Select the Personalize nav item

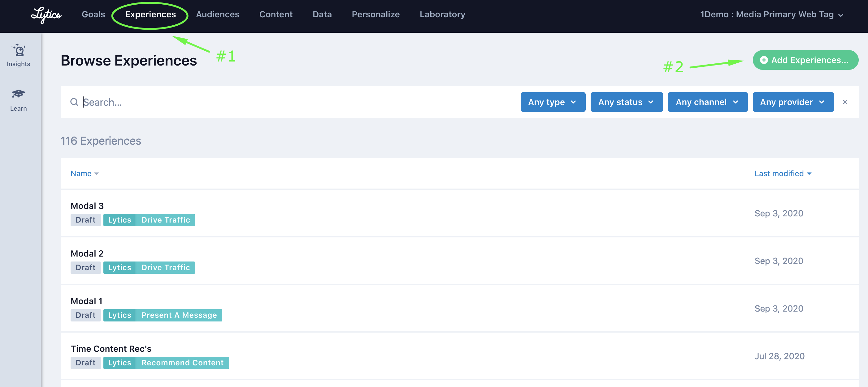(375, 15)
